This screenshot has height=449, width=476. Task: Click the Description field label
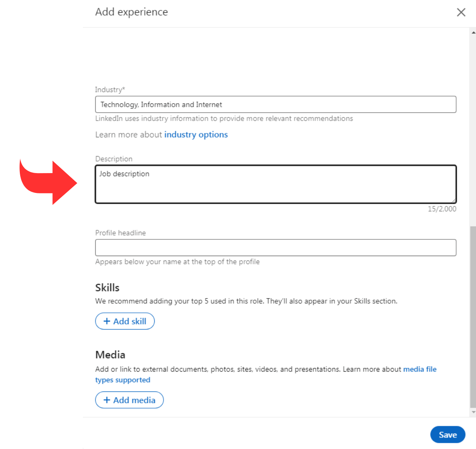pos(114,159)
